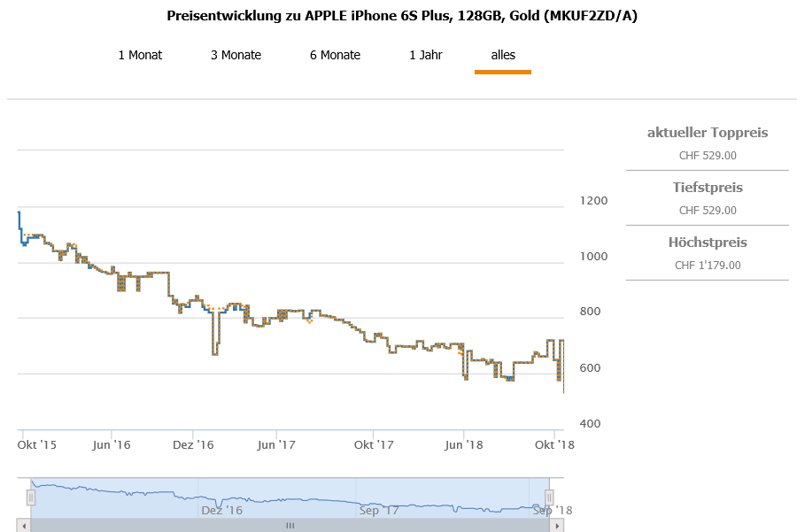
Task: Show the 6 Monate price range
Action: 335,55
